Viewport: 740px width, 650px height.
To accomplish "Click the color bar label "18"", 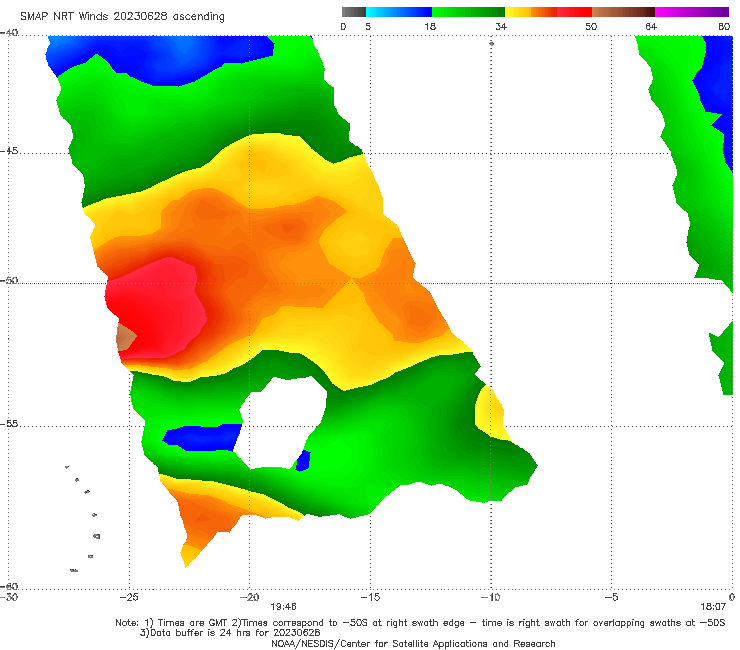I will pyautogui.click(x=430, y=26).
